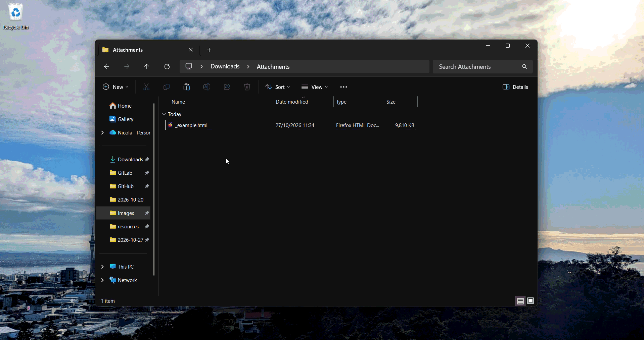This screenshot has width=644, height=340.
Task: Sort by Date modified column header
Action: point(303,102)
